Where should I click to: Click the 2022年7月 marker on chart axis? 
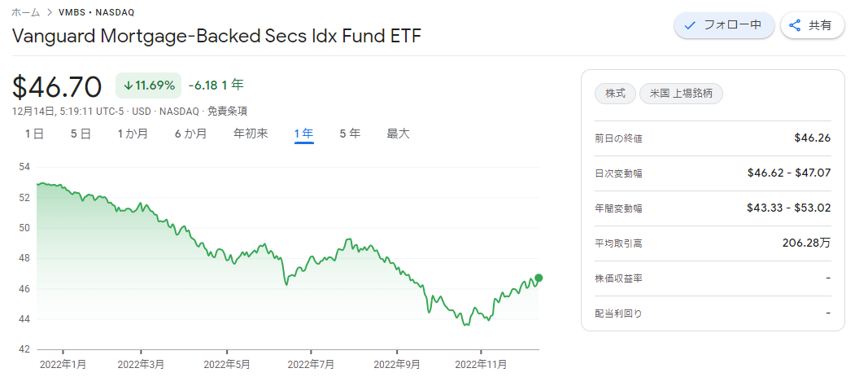click(x=312, y=364)
